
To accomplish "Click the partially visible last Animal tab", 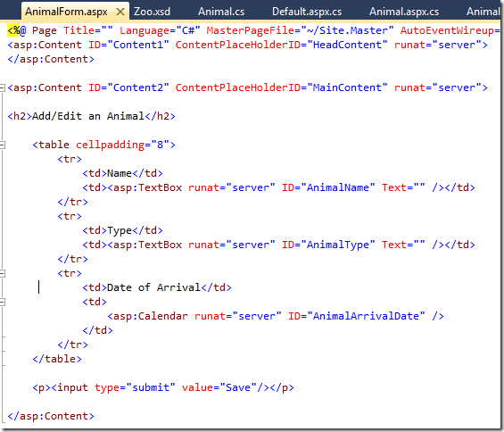I will [x=483, y=12].
